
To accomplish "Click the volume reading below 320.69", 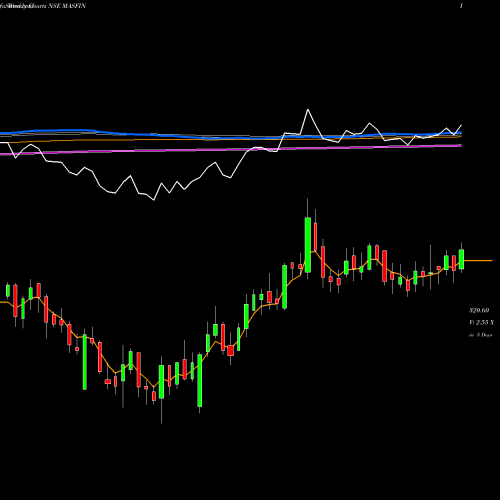I will [x=481, y=322].
